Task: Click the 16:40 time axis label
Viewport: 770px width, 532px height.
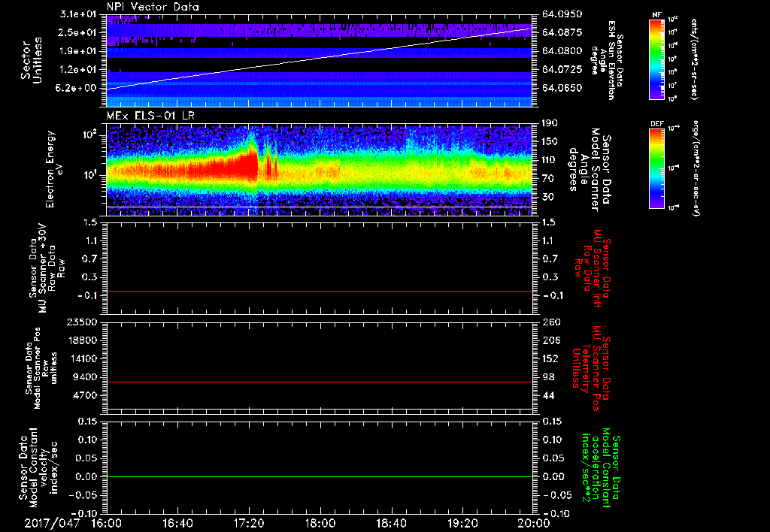Action: pyautogui.click(x=177, y=523)
